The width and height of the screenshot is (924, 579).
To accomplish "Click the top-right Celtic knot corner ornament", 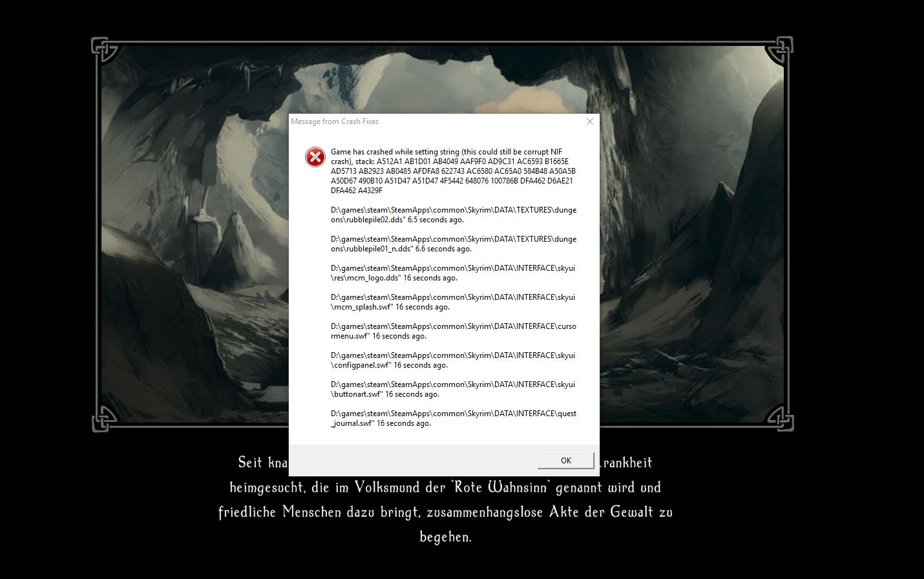I will [x=779, y=50].
